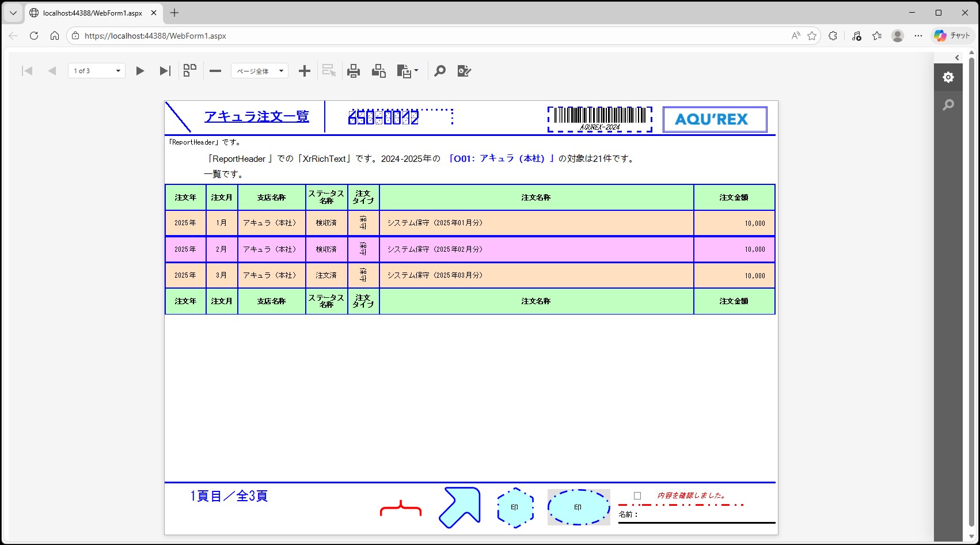The image size is (980, 545).
Task: Open the page number '1 of 3' dropdown
Action: (x=97, y=71)
